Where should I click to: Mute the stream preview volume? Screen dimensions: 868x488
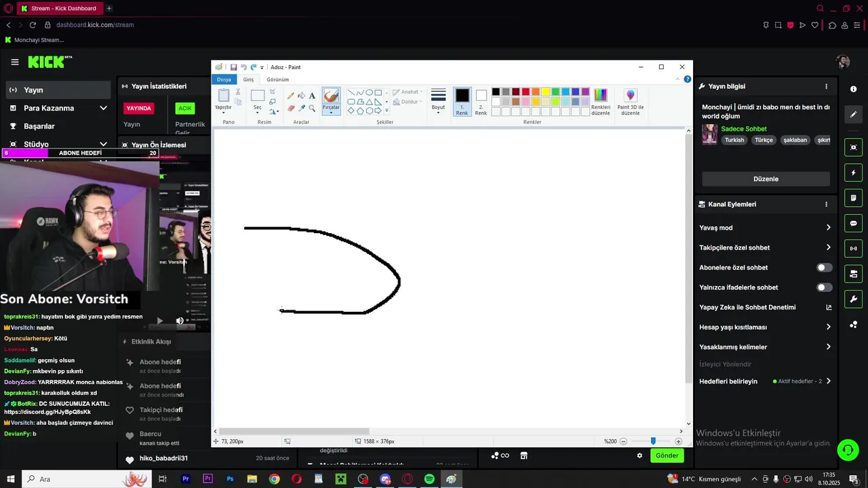180,321
